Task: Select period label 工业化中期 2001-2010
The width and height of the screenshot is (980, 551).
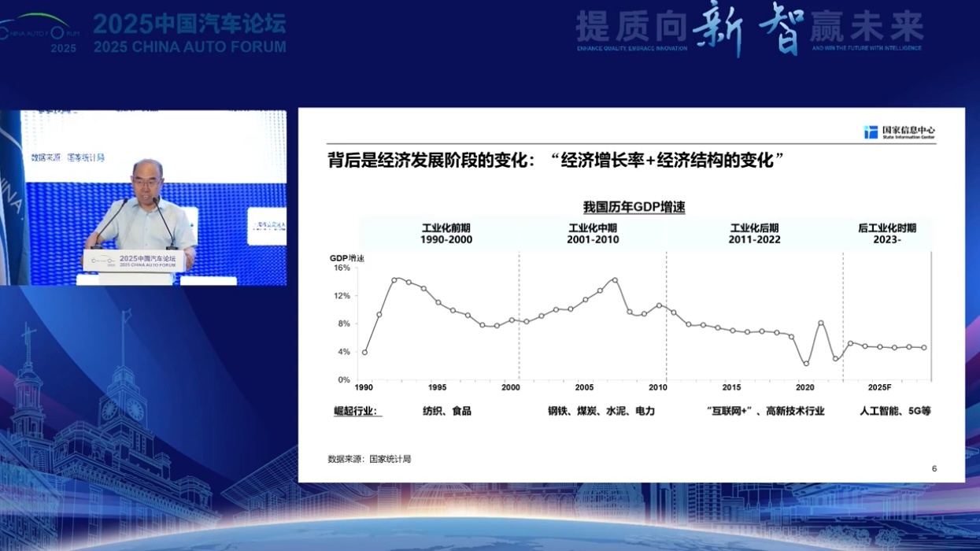Action: pyautogui.click(x=593, y=234)
